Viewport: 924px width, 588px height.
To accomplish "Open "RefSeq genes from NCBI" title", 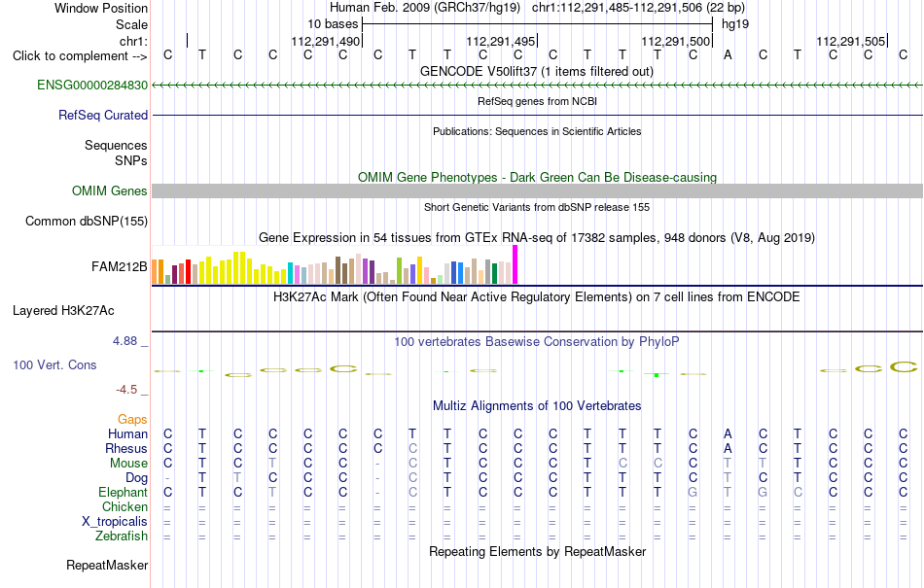I will (538, 101).
